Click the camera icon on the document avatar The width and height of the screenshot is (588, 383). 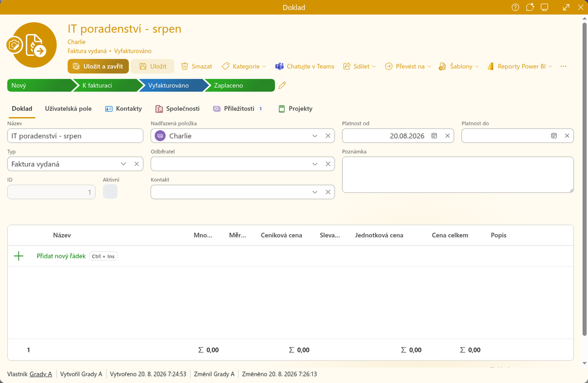[x=14, y=45]
